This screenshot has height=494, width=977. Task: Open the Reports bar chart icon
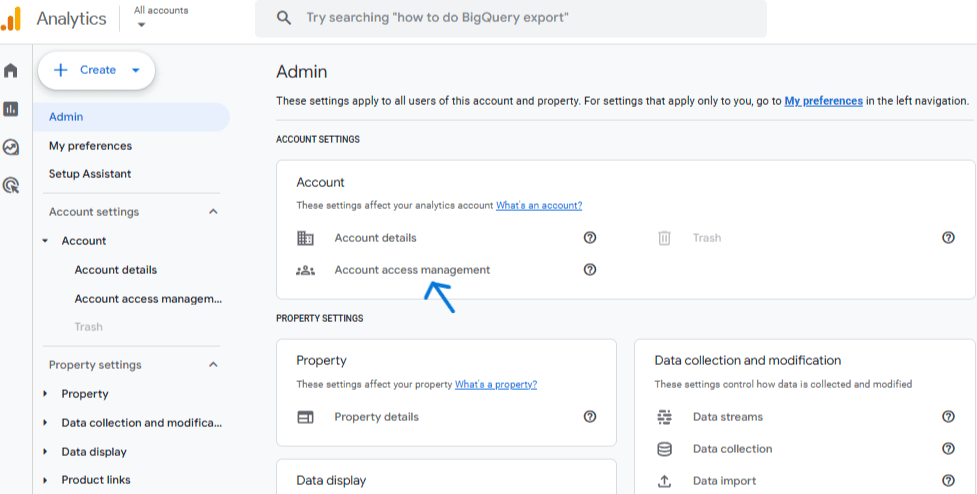[11, 109]
